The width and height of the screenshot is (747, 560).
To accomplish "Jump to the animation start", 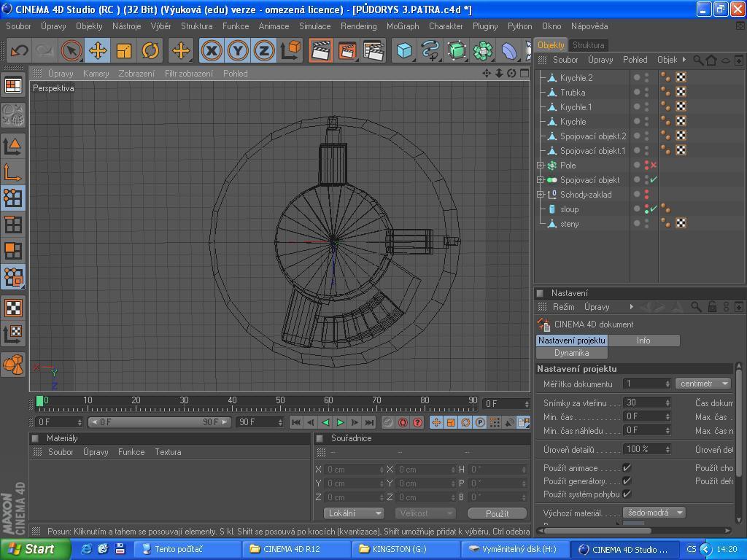I will 296,422.
